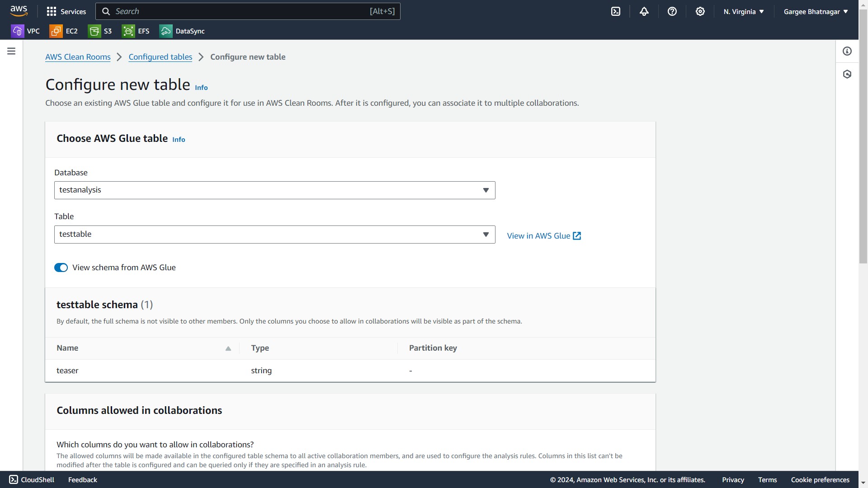The height and width of the screenshot is (488, 868).
Task: Go to Configured tables breadcrumb
Action: [x=160, y=57]
